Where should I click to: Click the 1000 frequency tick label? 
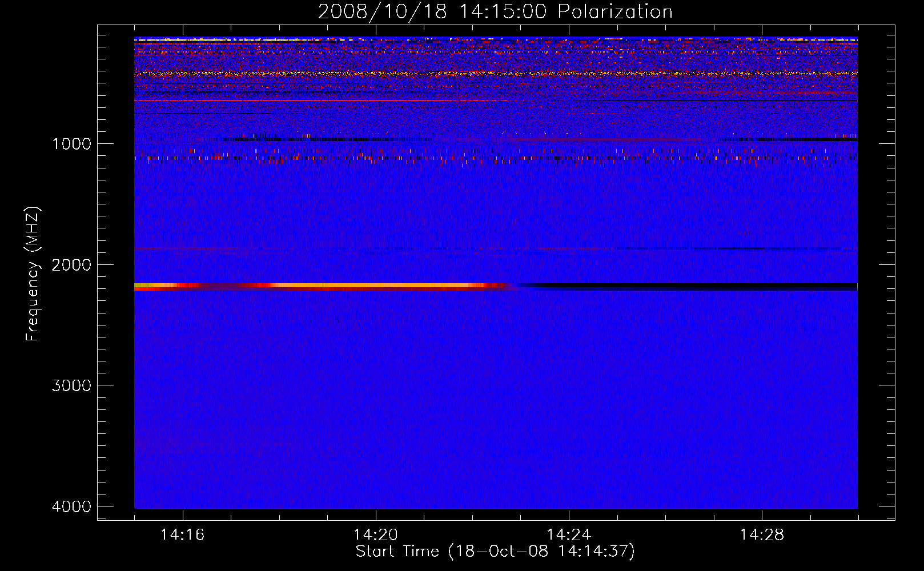tap(71, 144)
